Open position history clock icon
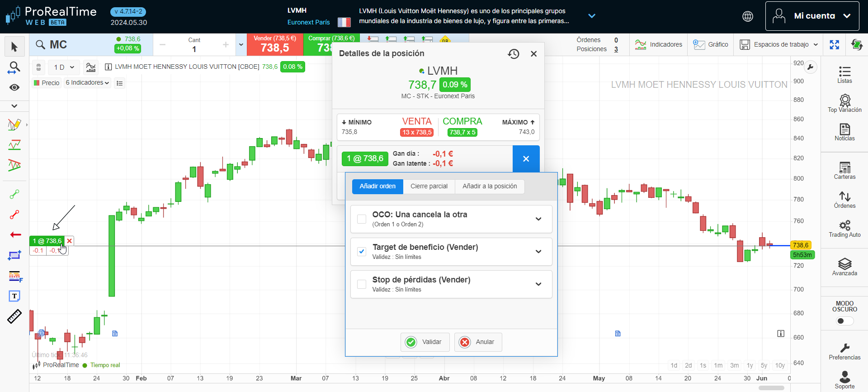 [x=513, y=54]
